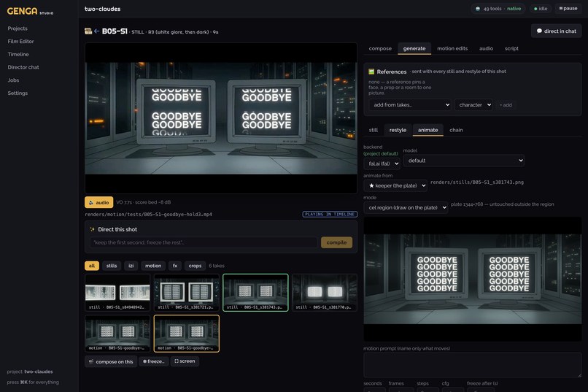Viewport: 588px width, 392px height.
Task: Open the 'keeper (the plate)' dropdown
Action: pyautogui.click(x=395, y=185)
